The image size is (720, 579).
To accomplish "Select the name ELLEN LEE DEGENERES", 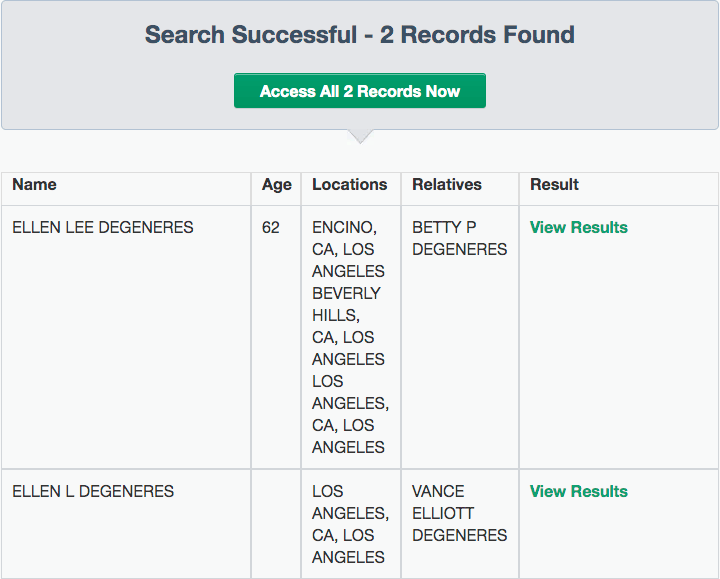I will (103, 227).
